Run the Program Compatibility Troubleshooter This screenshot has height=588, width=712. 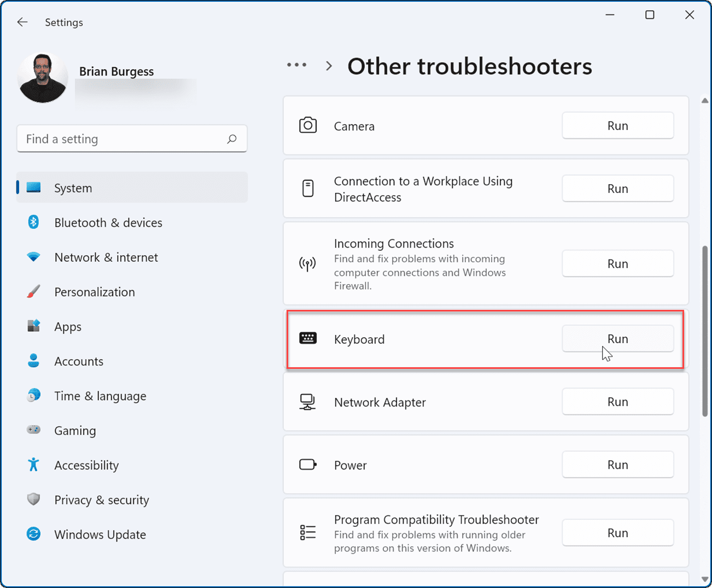617,533
